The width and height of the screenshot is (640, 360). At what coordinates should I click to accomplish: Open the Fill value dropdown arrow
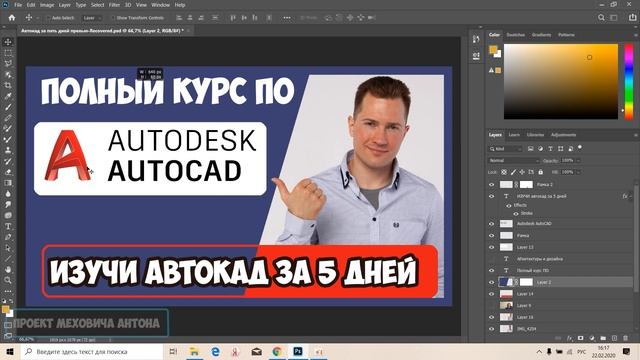click(578, 172)
